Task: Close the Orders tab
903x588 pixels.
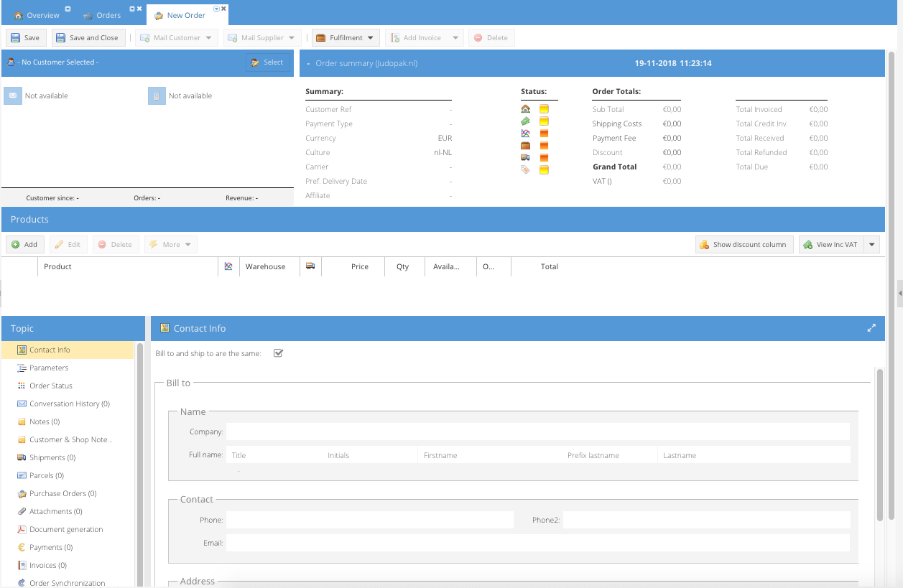Action: (x=139, y=9)
